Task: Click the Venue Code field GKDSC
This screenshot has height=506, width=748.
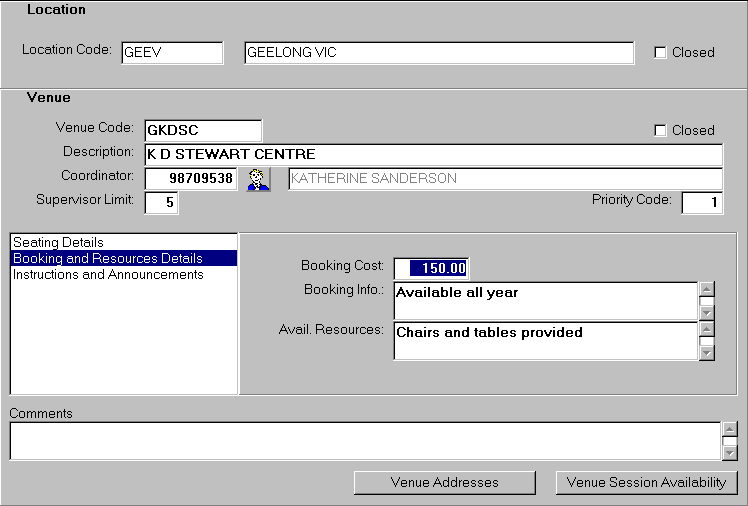Action: click(x=202, y=130)
